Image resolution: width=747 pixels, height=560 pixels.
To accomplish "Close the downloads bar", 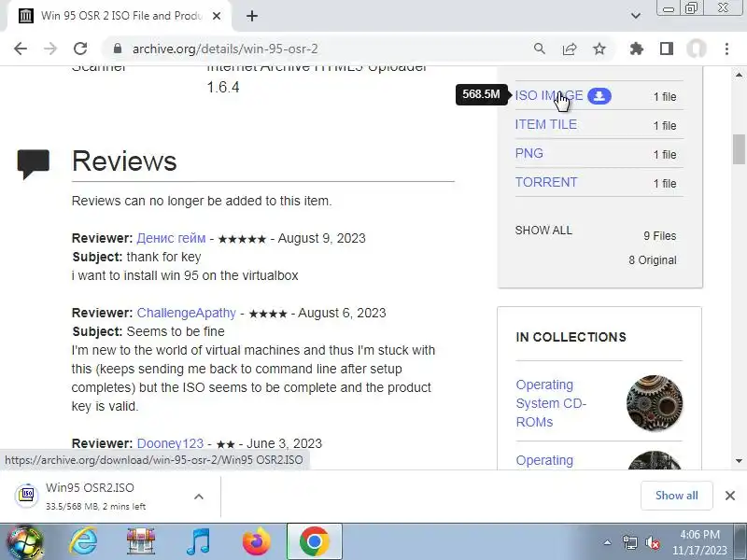I will click(x=730, y=496).
